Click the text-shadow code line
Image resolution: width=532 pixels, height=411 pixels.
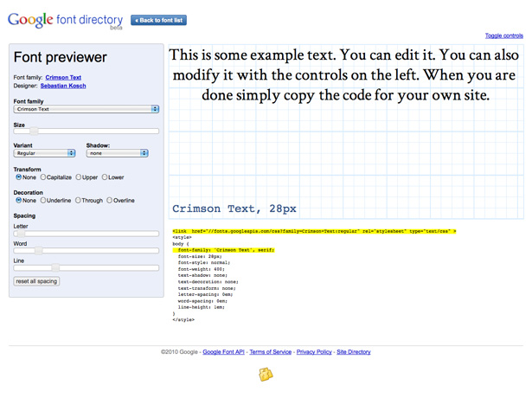click(x=202, y=275)
